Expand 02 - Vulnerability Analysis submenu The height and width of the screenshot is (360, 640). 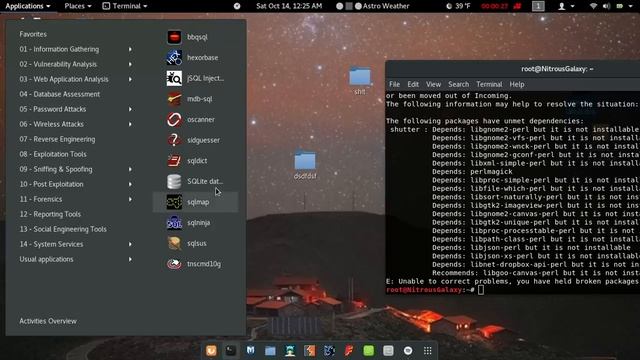[76, 64]
